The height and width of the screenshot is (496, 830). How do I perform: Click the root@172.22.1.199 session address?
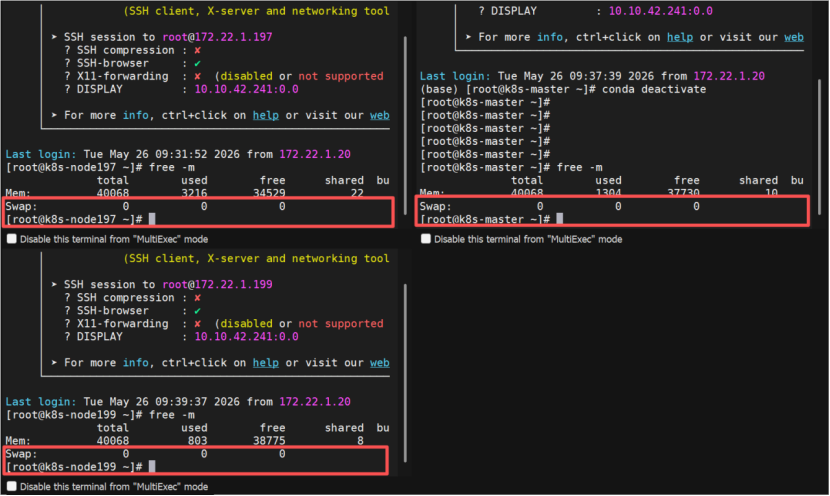pos(217,284)
